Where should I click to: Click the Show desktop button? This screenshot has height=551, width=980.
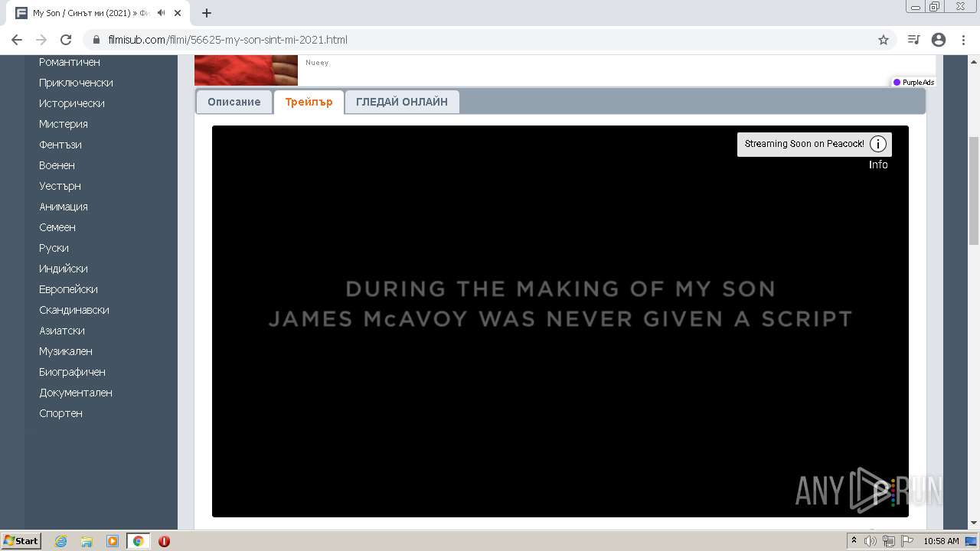tap(971, 541)
